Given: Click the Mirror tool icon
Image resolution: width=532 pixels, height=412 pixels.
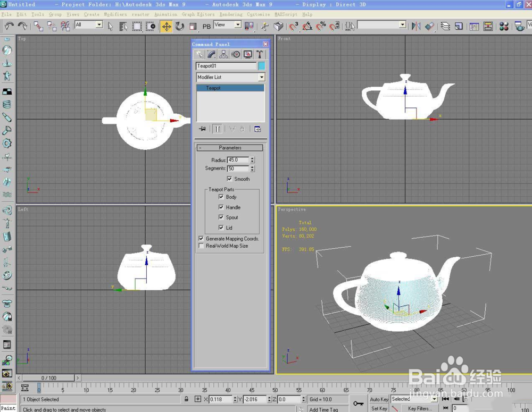Looking at the screenshot, I should [416, 26].
